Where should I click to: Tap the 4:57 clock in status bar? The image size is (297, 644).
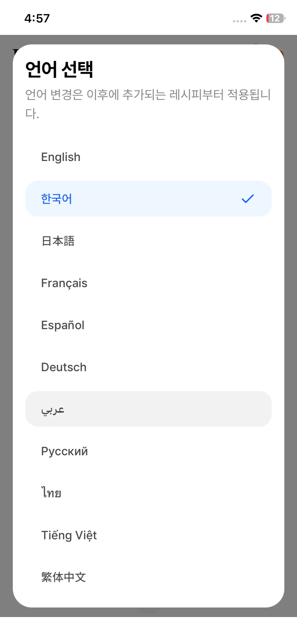point(37,19)
